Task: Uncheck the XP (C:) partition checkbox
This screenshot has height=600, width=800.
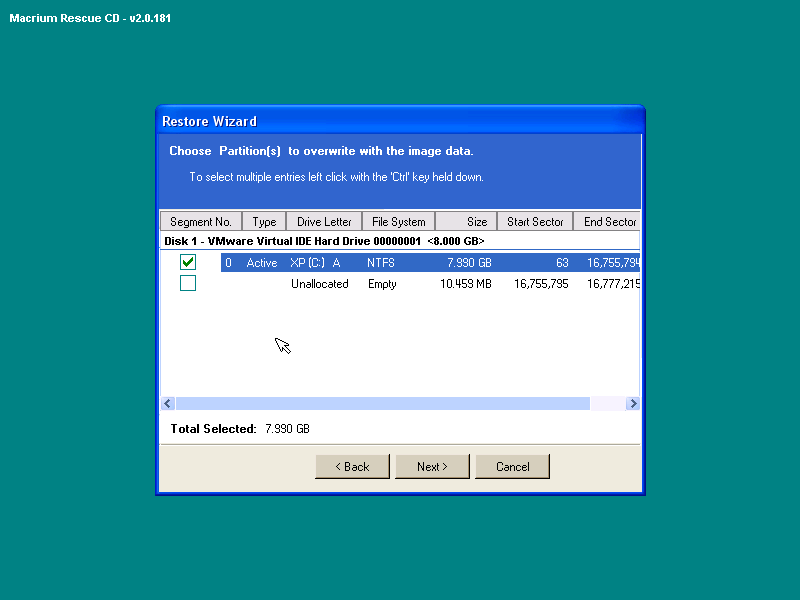Action: coord(188,262)
